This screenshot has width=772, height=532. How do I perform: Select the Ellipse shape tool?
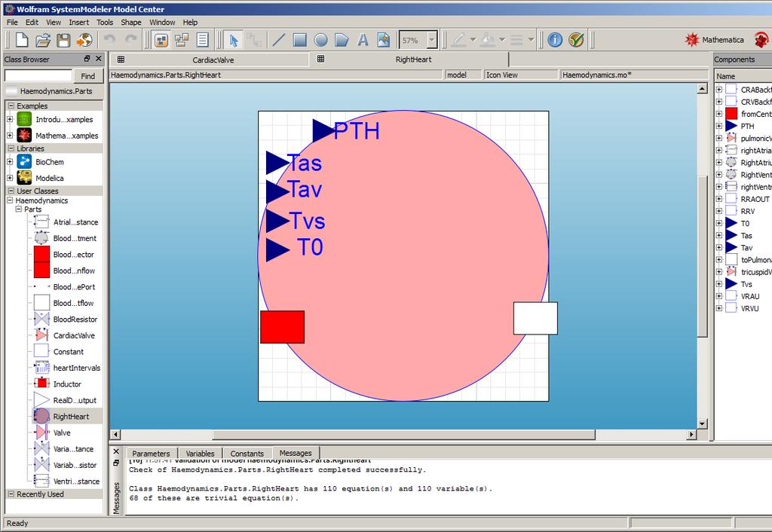click(x=320, y=40)
